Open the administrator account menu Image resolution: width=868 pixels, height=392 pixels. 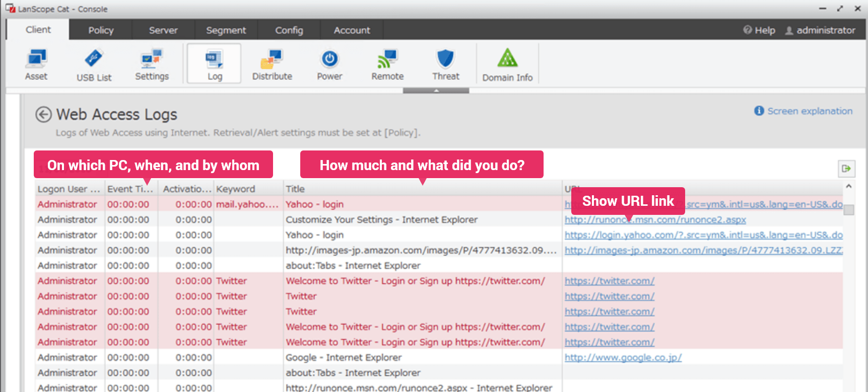coord(820,30)
